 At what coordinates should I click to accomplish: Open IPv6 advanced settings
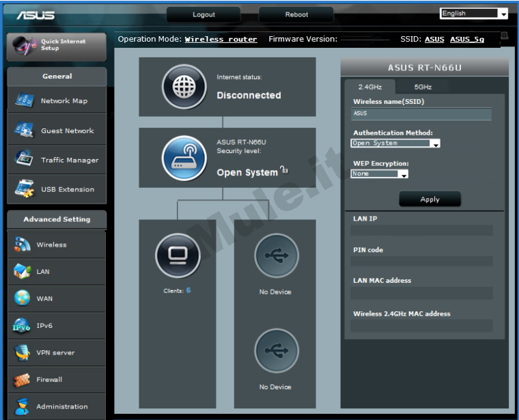tap(57, 326)
